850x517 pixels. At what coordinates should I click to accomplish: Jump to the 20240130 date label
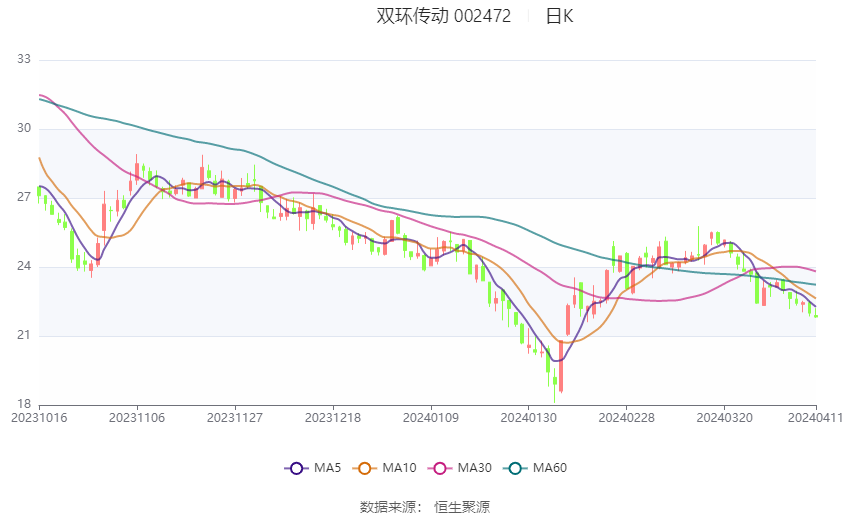tap(527, 417)
